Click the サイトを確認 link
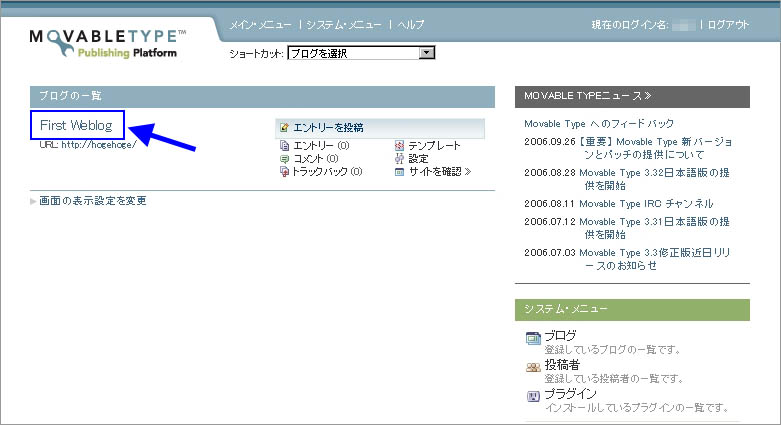This screenshot has width=781, height=425. coord(440,172)
